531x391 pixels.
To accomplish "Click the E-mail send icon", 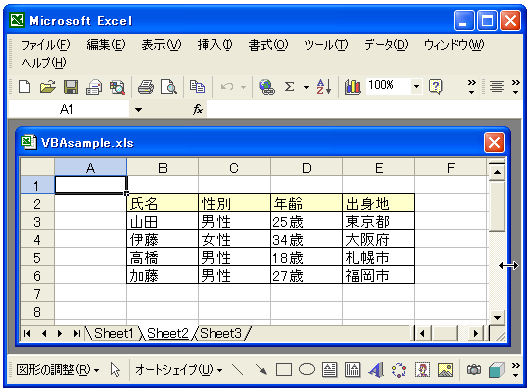I will [x=94, y=87].
